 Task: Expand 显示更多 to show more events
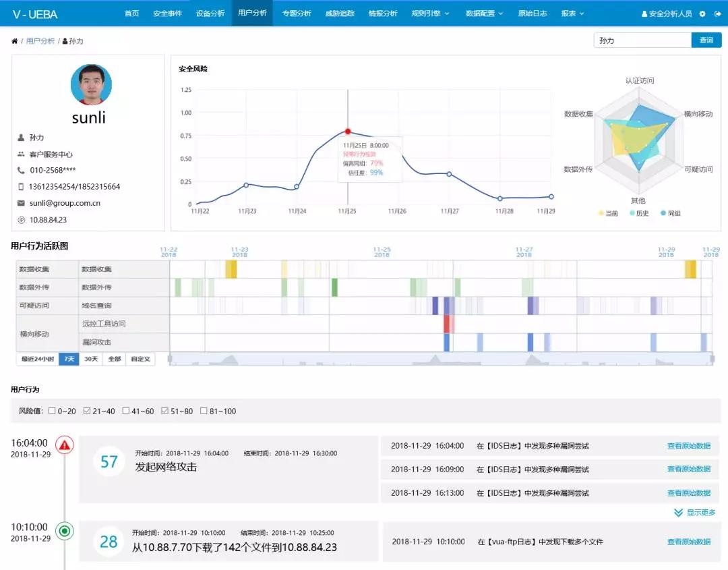coord(695,513)
